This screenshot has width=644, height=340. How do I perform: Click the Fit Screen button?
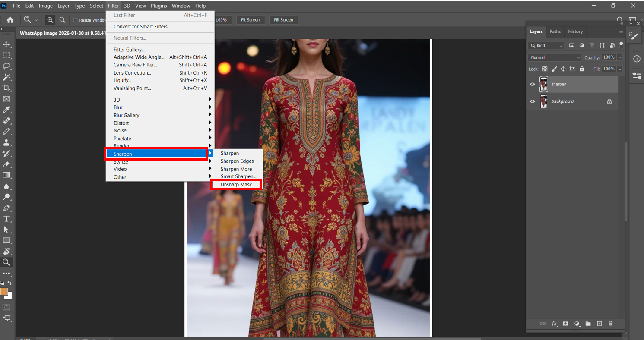pyautogui.click(x=250, y=20)
